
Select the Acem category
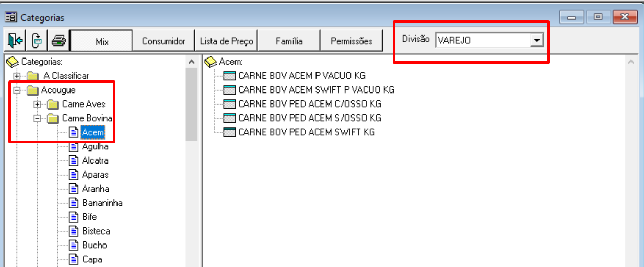[x=93, y=132]
